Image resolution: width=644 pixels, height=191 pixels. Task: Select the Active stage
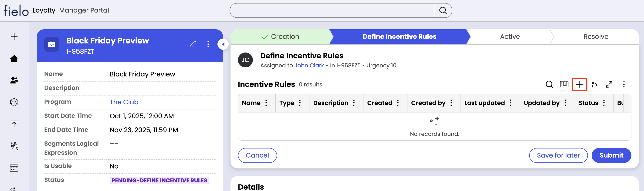coord(510,37)
